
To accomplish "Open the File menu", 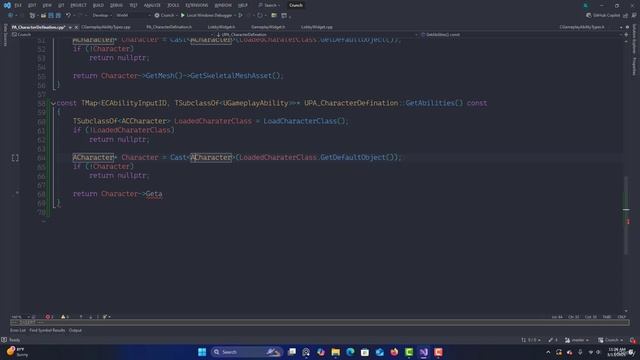I will point(18,5).
